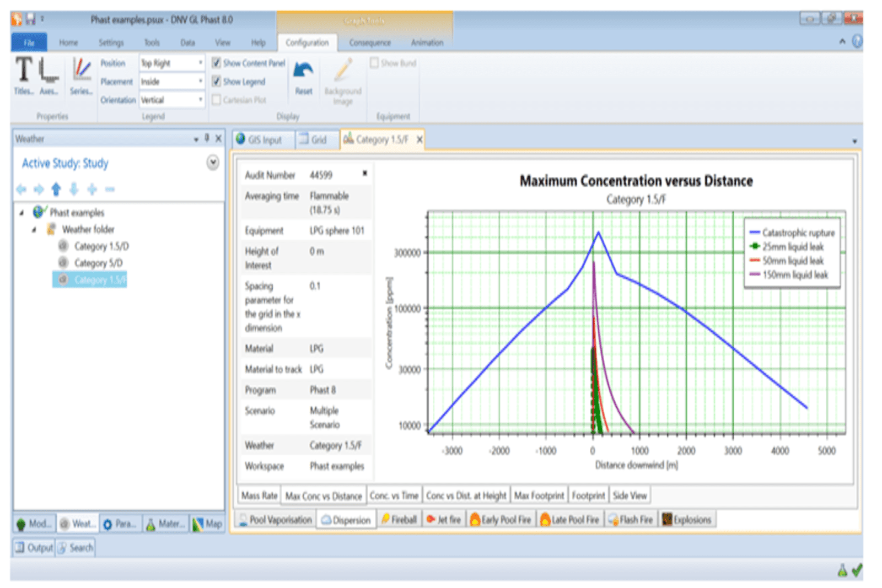This screenshot has height=588, width=882.
Task: Open the document tabs overflow dropdown
Action: click(x=854, y=142)
